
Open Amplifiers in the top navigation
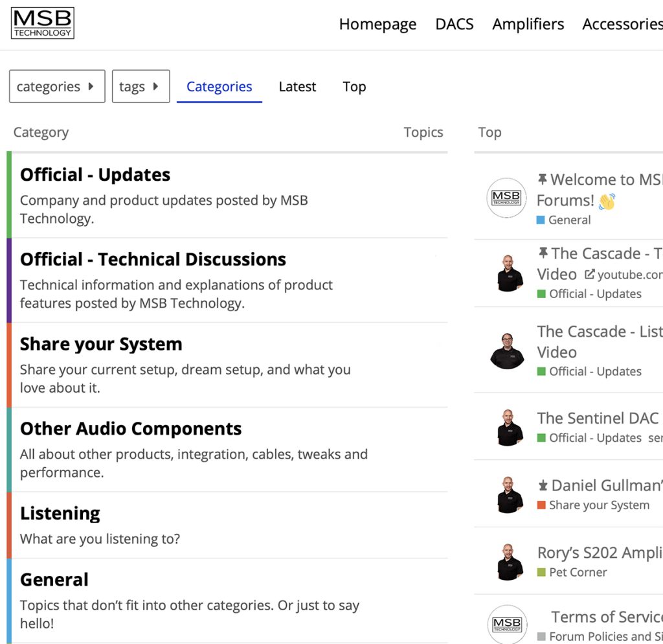click(528, 24)
